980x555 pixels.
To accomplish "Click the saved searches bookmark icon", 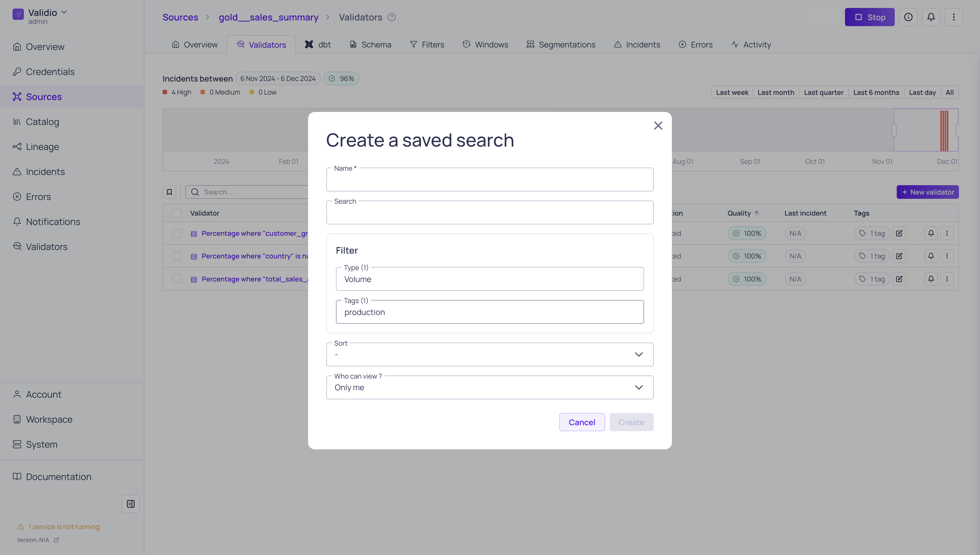I will 169,192.
